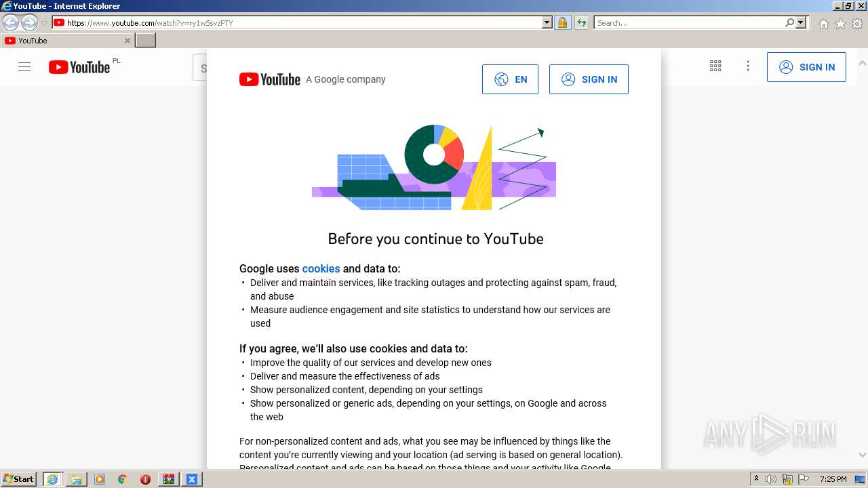Click the taskbar clock 7:25 PM
Screen dimensions: 868x488
tap(833, 479)
